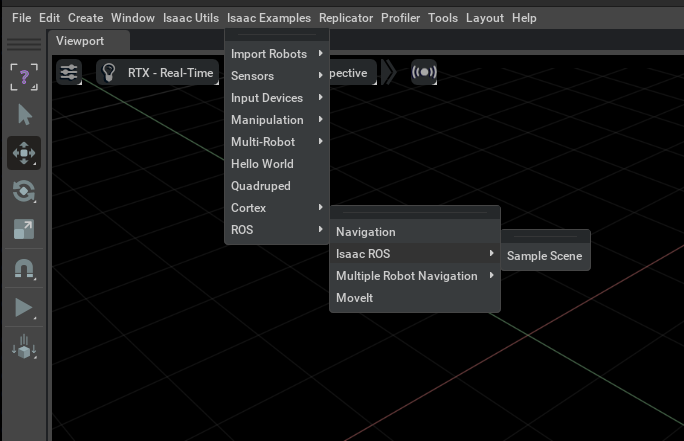This screenshot has width=684, height=441.
Task: Expand the Sensors submenu
Action: tap(277, 75)
